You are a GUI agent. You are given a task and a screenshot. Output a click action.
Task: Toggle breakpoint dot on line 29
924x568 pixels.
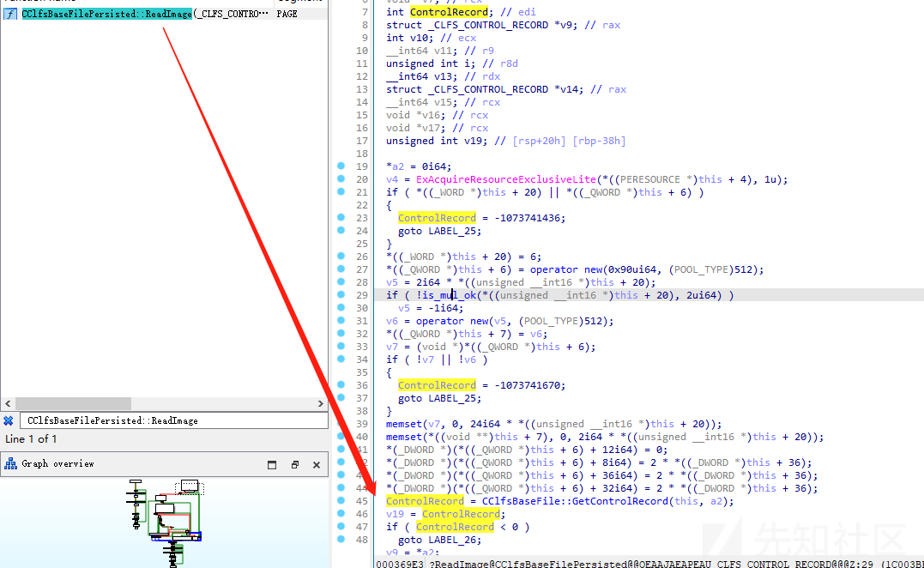(x=342, y=295)
